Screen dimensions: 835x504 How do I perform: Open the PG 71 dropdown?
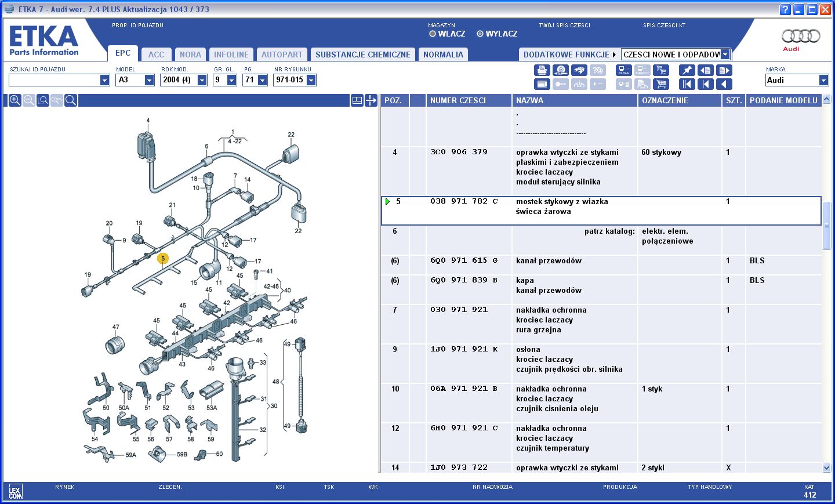pos(262,80)
